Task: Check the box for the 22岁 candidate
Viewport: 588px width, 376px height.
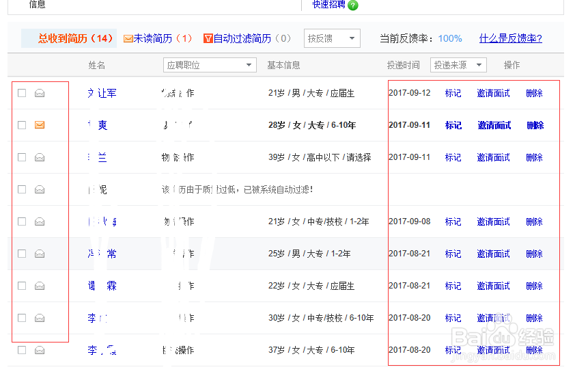Action: coord(22,286)
